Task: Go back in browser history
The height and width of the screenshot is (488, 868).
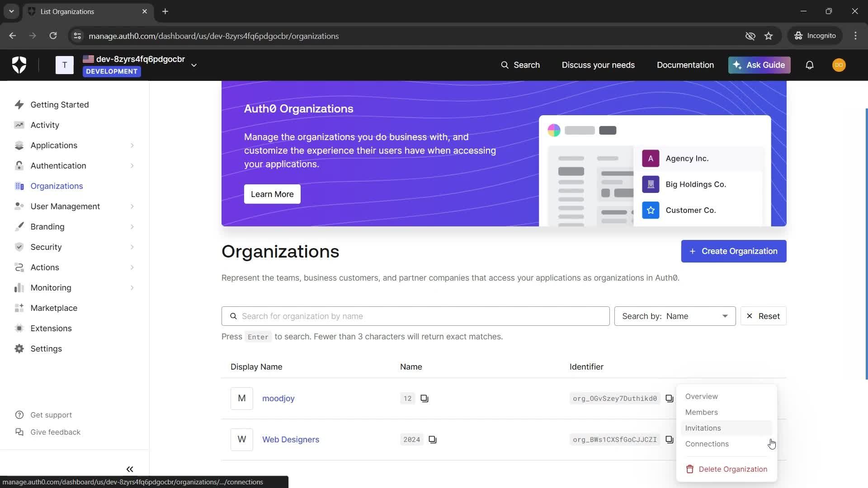Action: [13, 36]
